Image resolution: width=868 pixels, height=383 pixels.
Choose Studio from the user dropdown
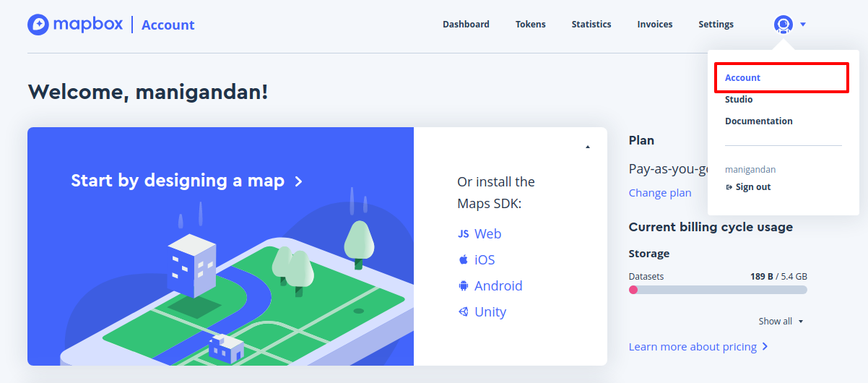click(x=739, y=100)
